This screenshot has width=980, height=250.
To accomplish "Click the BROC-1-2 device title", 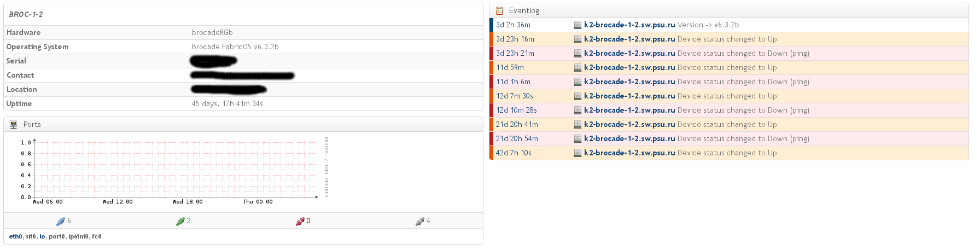I will point(26,14).
